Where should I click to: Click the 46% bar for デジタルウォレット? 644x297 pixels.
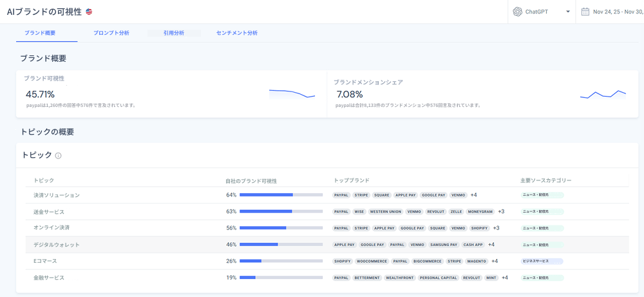(x=281, y=244)
